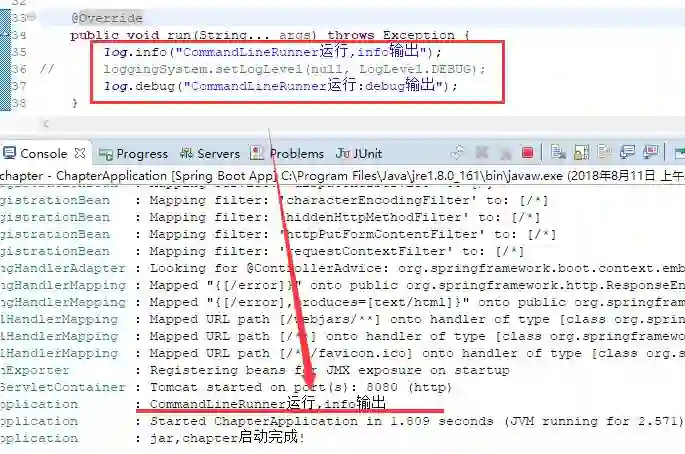Click the Remove Launch gray X icon
The image size is (685, 454).
(481, 152)
